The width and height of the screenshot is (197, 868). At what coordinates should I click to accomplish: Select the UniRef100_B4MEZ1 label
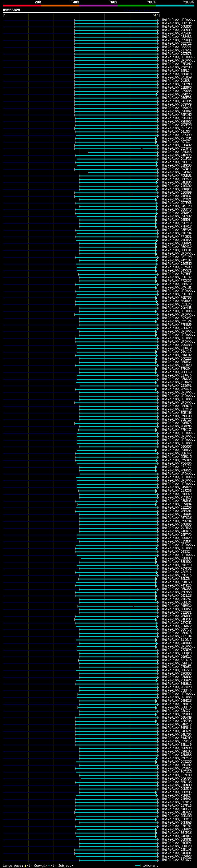tap(177, 809)
